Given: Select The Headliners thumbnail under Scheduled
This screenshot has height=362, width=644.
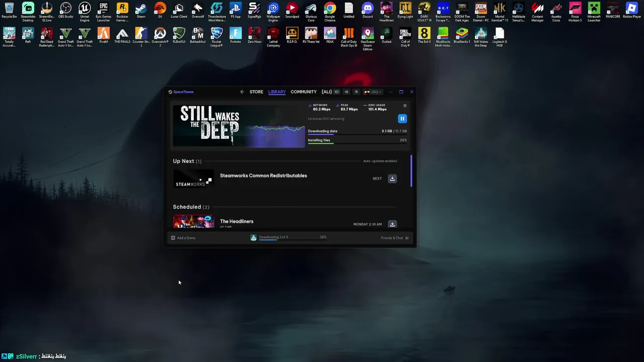Looking at the screenshot, I should [x=194, y=222].
